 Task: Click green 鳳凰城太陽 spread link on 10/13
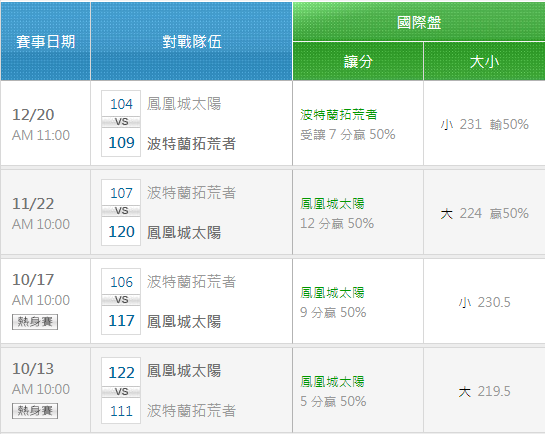click(x=332, y=381)
